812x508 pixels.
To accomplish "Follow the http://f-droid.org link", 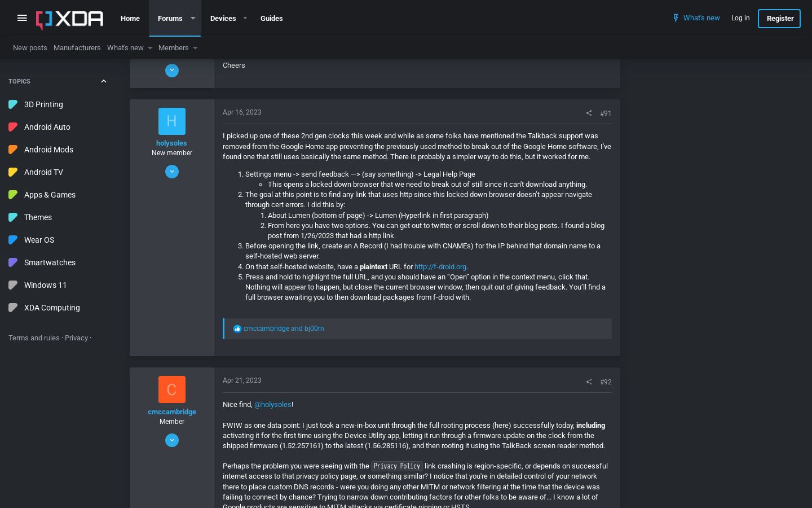I will coord(440,267).
